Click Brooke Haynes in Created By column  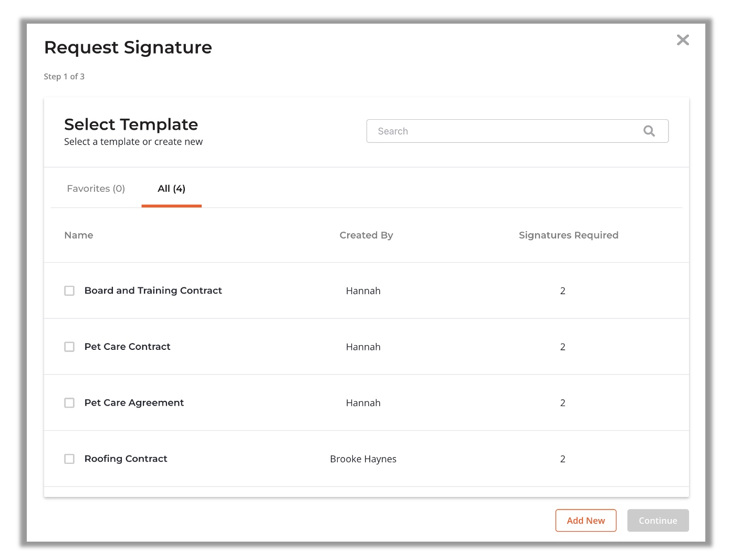pyautogui.click(x=363, y=459)
